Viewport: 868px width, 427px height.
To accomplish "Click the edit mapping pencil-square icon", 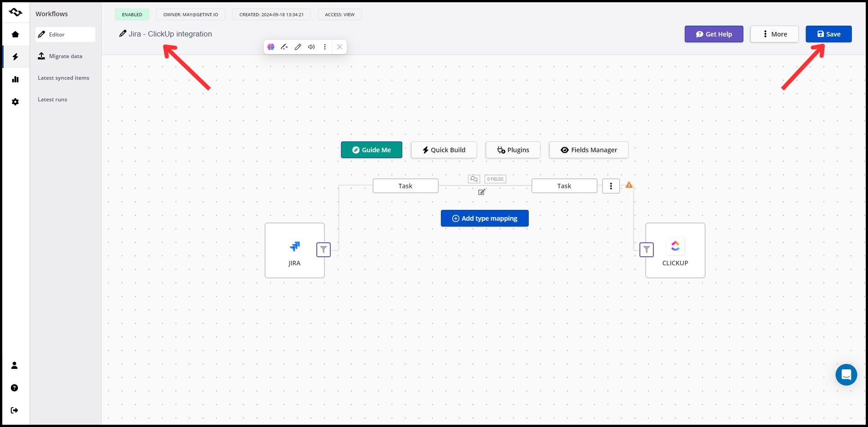I will (482, 192).
